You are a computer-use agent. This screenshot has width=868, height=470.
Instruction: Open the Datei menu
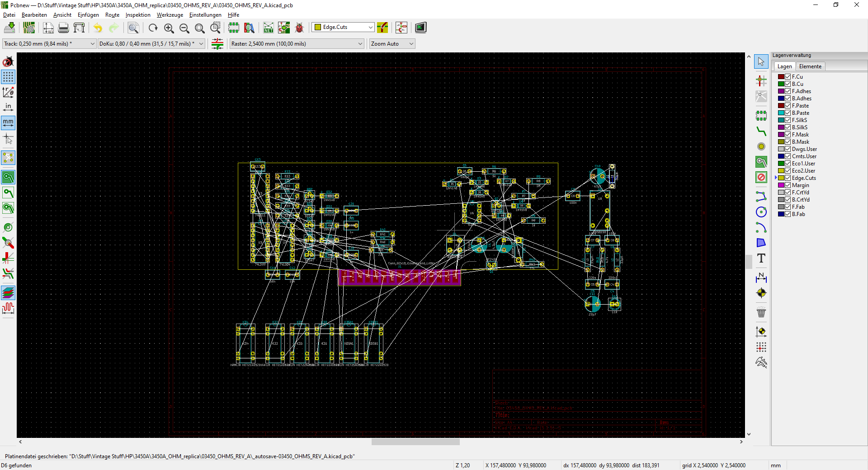point(9,15)
